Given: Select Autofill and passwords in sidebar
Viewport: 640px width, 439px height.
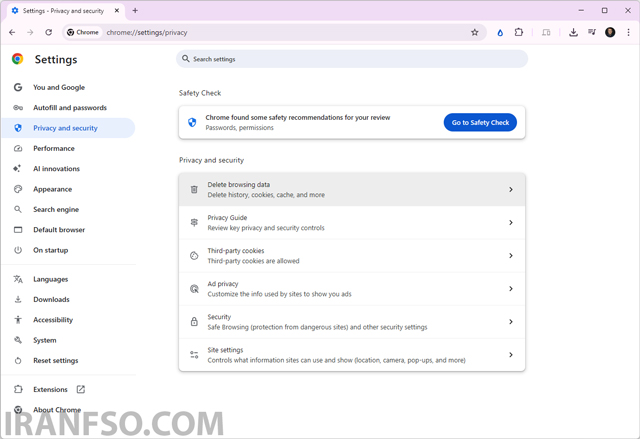Looking at the screenshot, I should pyautogui.click(x=69, y=108).
